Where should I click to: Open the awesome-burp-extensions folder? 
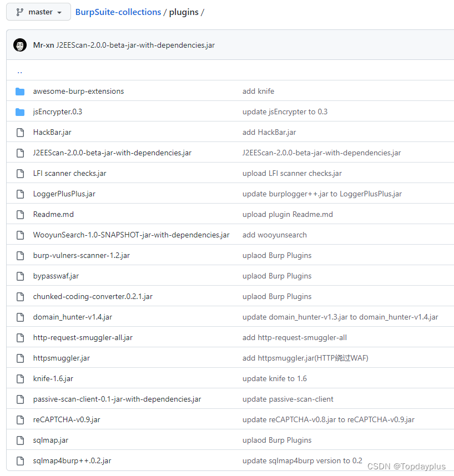[78, 91]
